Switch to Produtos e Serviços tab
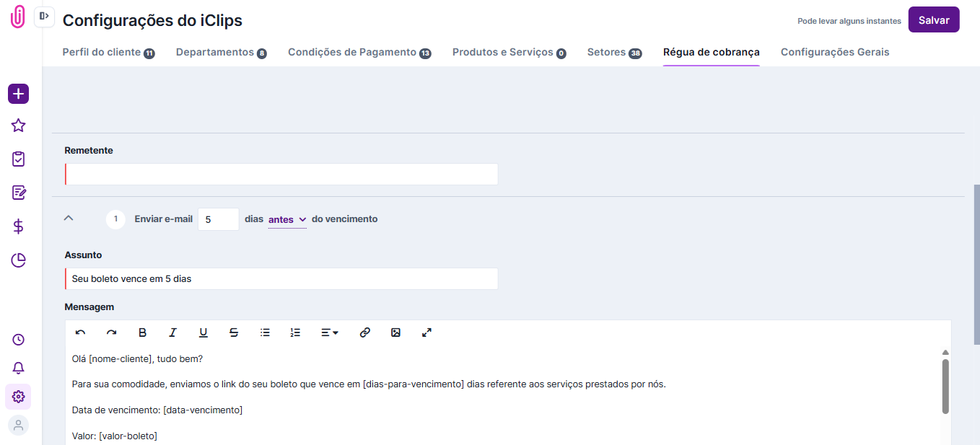This screenshot has height=445, width=980. (509, 53)
